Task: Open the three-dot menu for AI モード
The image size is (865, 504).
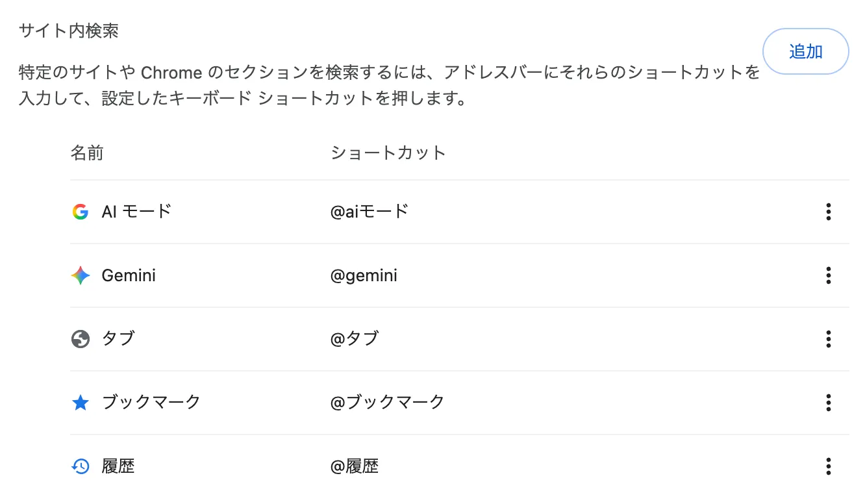Action: tap(828, 211)
